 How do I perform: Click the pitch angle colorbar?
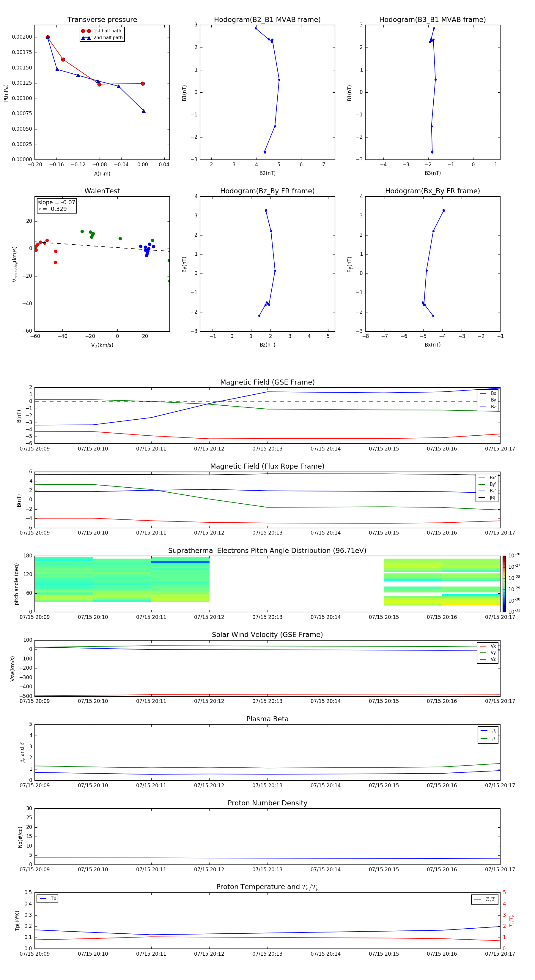tap(504, 584)
